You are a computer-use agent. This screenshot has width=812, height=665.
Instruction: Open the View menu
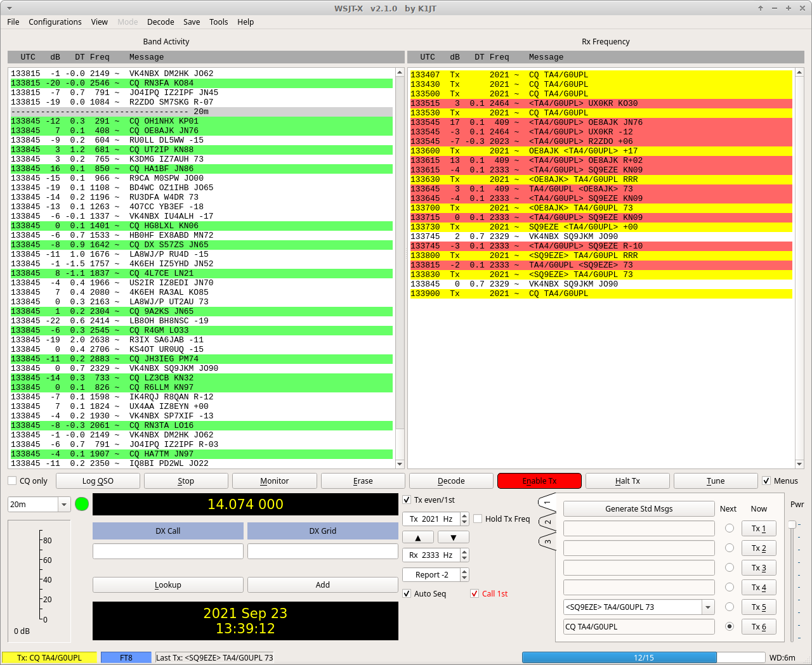click(100, 22)
